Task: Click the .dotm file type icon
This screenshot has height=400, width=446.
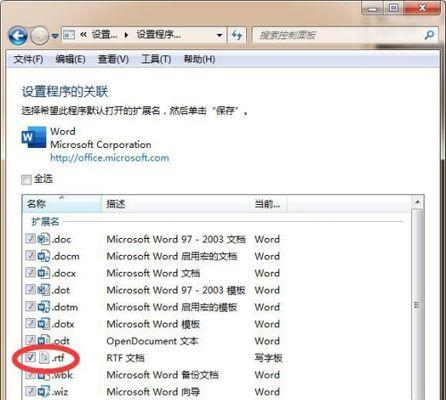Action: (x=44, y=306)
